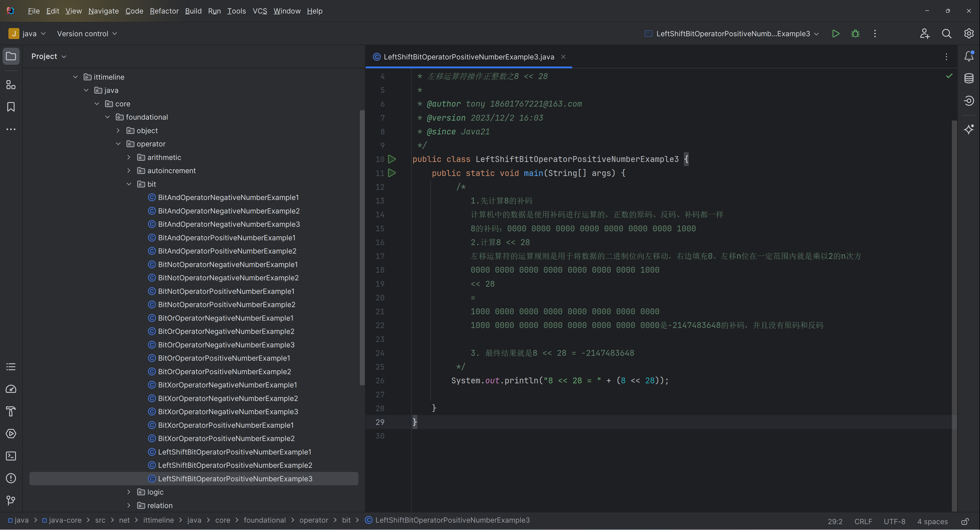Collapse the bit folder

point(129,184)
